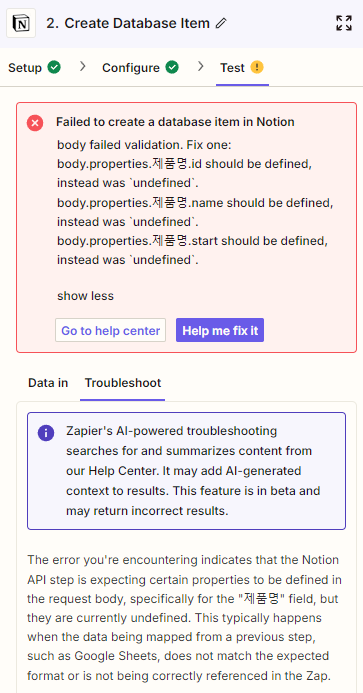Screen dimensions: 363x693
Task: Click the Failed to create error heading
Action: tap(175, 122)
